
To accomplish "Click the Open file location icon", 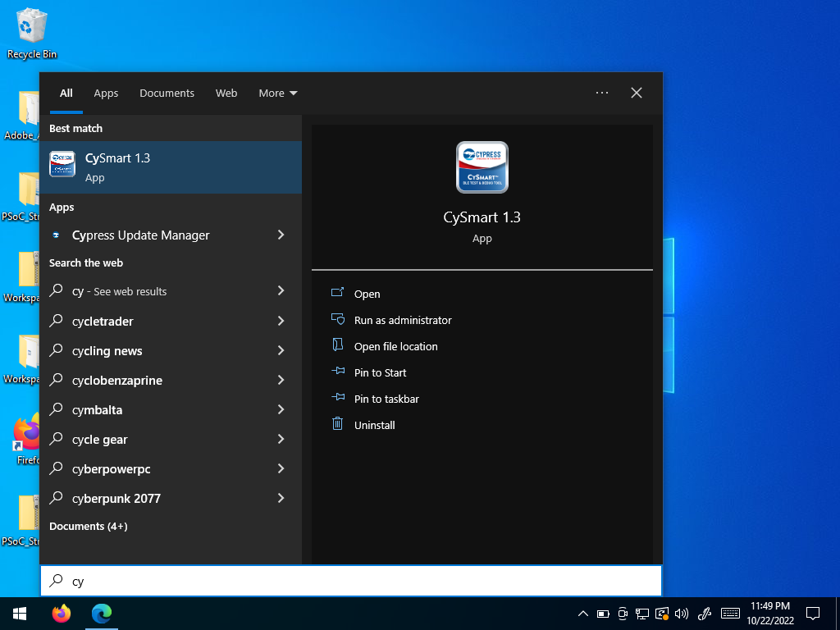I will point(337,345).
